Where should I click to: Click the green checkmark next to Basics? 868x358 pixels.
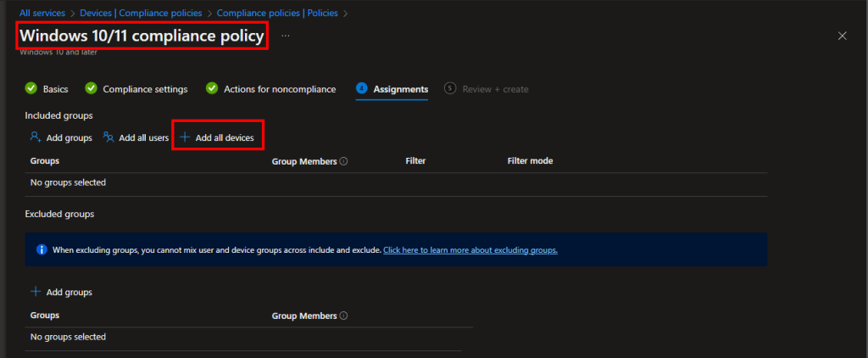click(31, 89)
